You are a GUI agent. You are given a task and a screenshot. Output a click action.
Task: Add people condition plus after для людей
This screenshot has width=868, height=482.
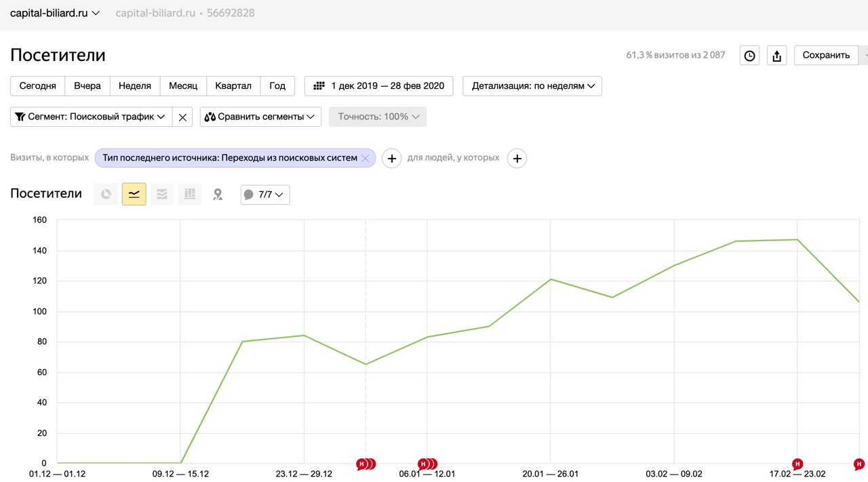coord(517,158)
